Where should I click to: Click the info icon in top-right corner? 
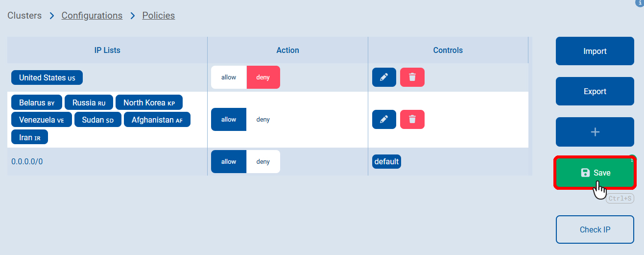639,2
